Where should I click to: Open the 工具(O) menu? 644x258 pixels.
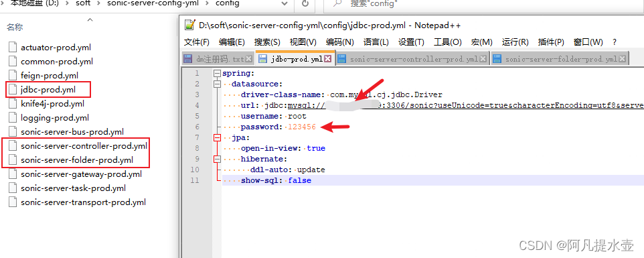click(x=448, y=42)
